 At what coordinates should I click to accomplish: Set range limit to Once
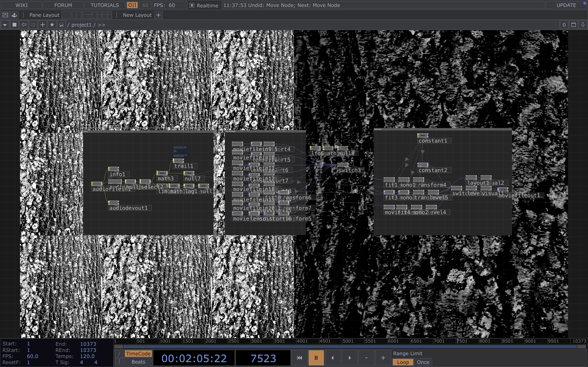pyautogui.click(x=423, y=362)
